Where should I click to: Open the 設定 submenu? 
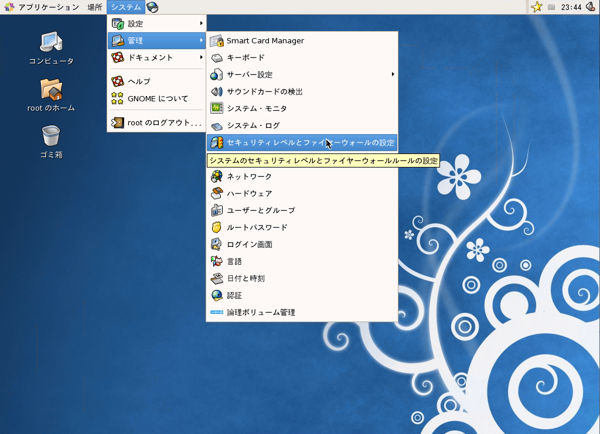click(157, 23)
